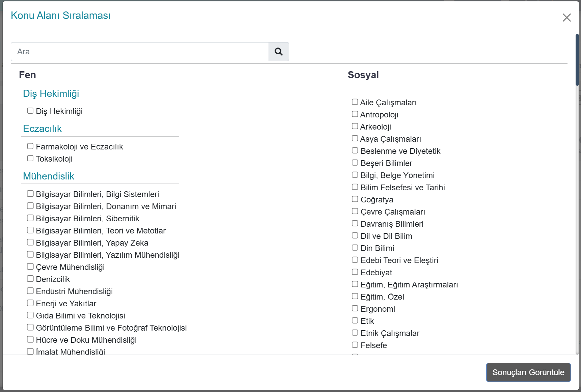Tick the Arkeoloji checkbox
581x392 pixels.
355,126
